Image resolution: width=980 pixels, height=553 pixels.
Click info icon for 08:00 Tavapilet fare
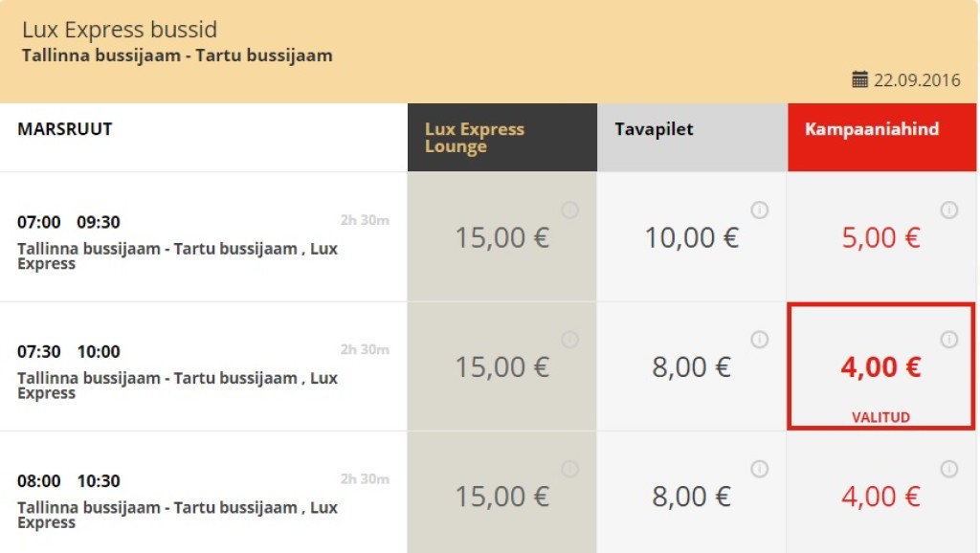tap(760, 469)
